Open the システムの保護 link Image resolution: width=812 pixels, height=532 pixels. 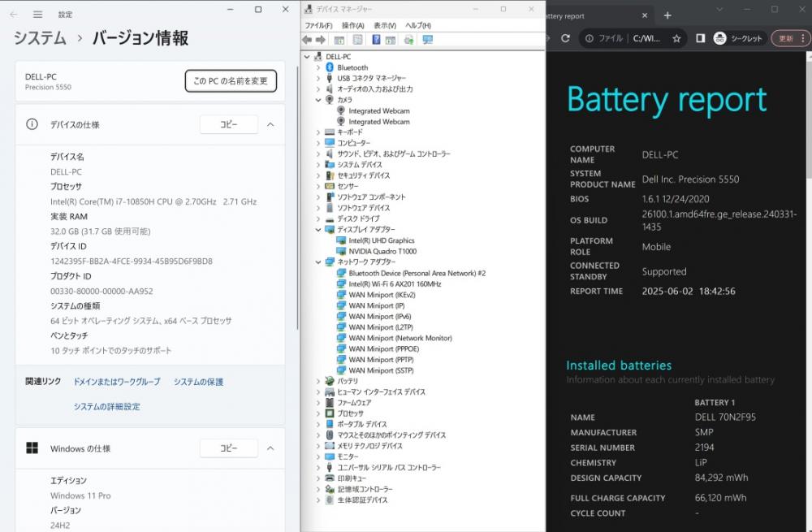click(198, 382)
